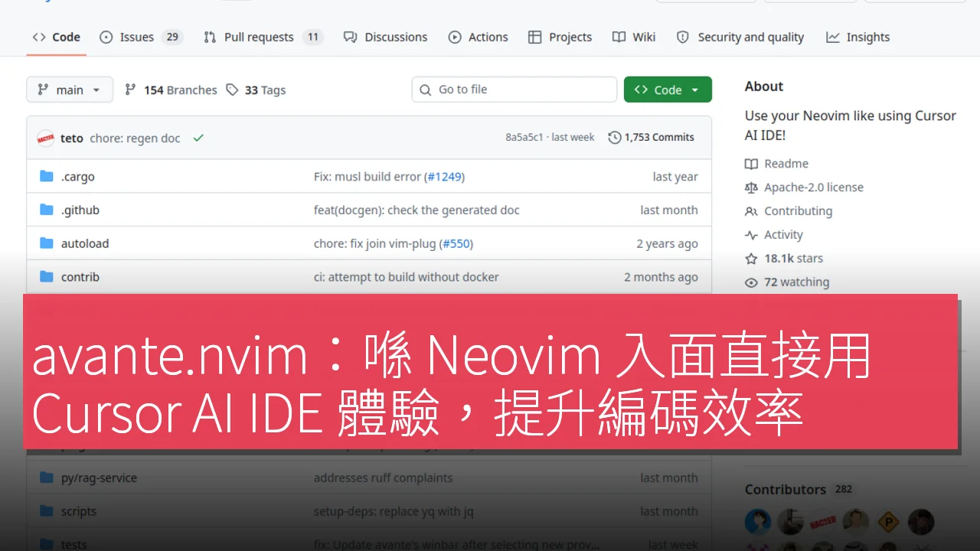The height and width of the screenshot is (551, 980).
Task: View the 1,753 Commits history
Action: (x=652, y=138)
